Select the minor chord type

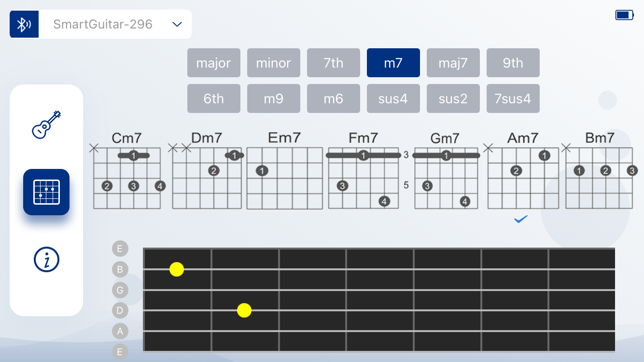coord(273,63)
